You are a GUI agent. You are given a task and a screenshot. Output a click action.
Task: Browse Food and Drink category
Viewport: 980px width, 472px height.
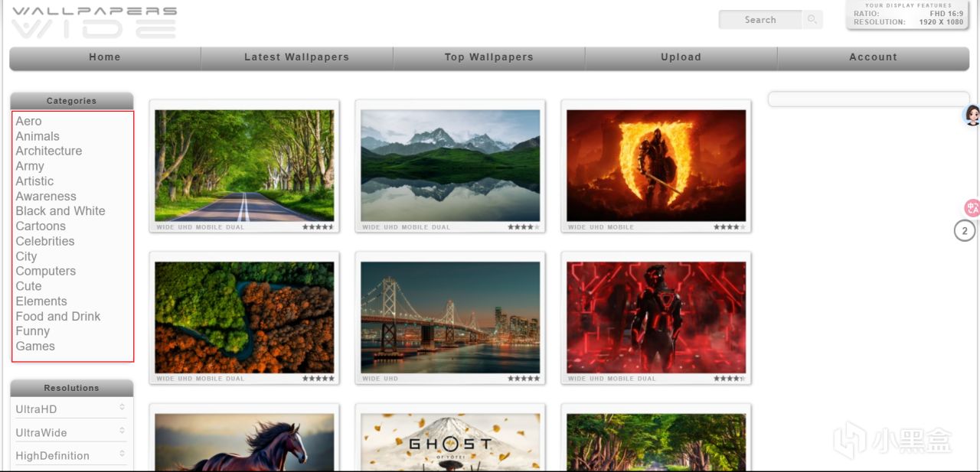[58, 316]
